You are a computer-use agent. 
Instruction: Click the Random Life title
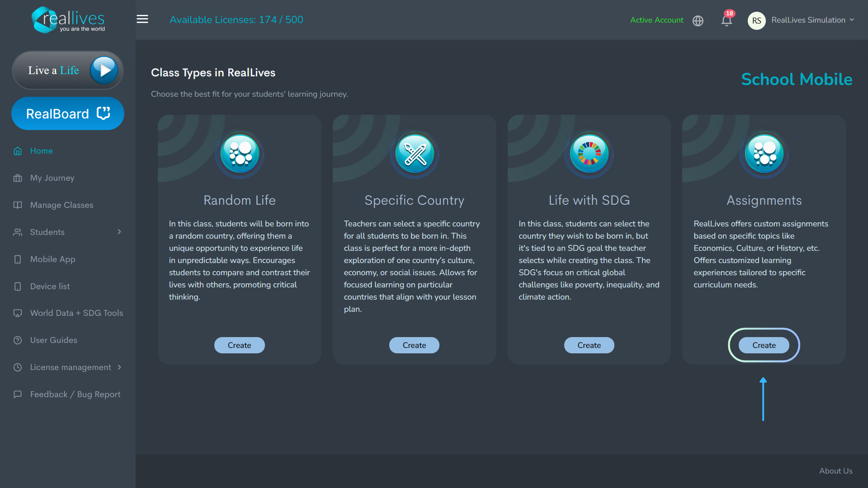(x=240, y=200)
